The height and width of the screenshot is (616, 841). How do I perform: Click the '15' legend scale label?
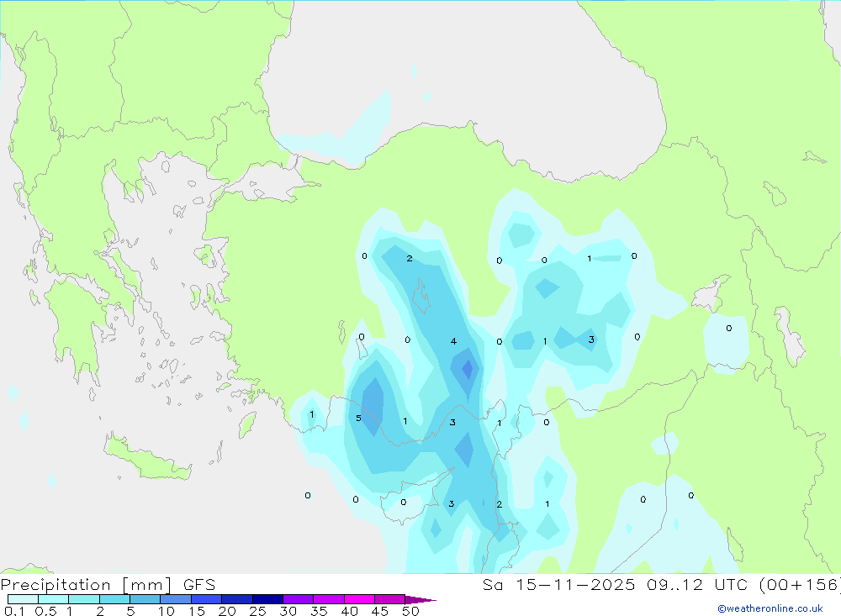[x=197, y=611]
